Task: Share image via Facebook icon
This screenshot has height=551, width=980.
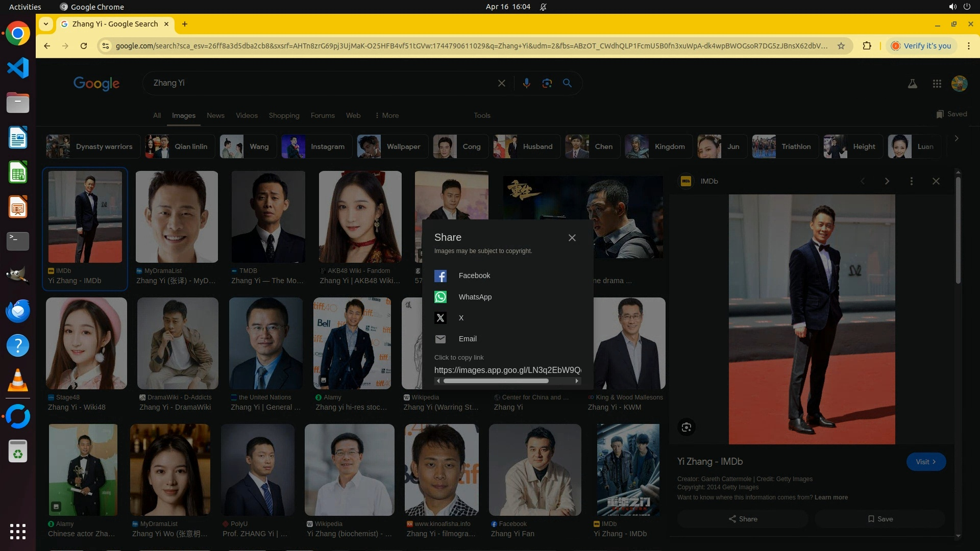Action: coord(440,276)
